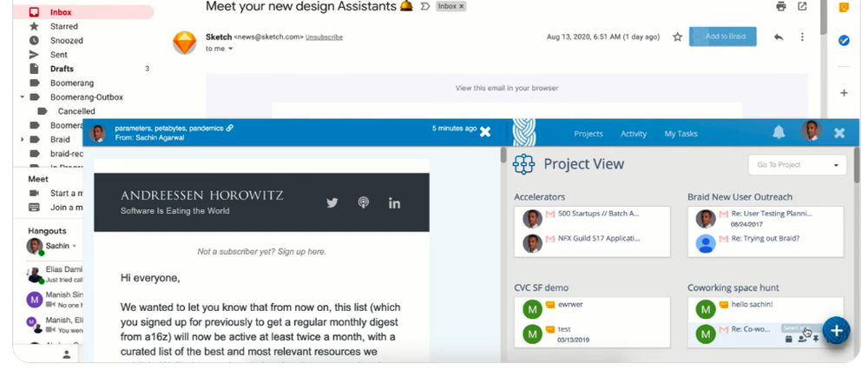Click View this email in your browser

click(x=507, y=88)
